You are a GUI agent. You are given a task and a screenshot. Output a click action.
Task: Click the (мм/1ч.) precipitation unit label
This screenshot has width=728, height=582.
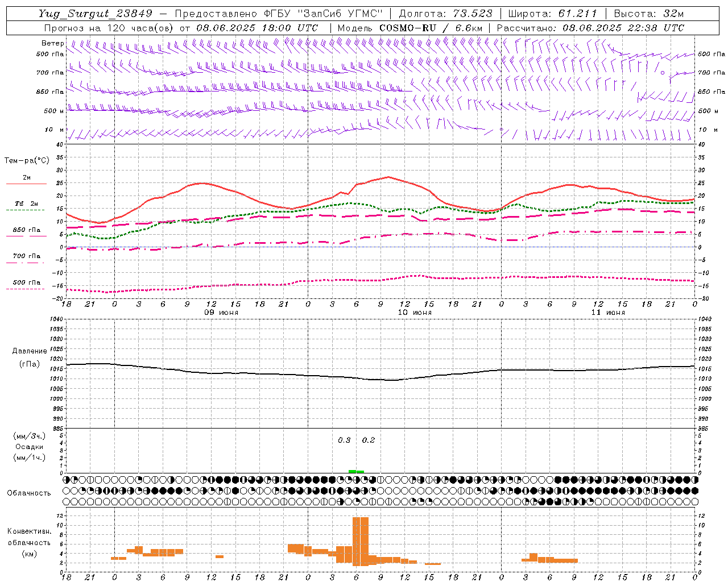click(x=30, y=458)
